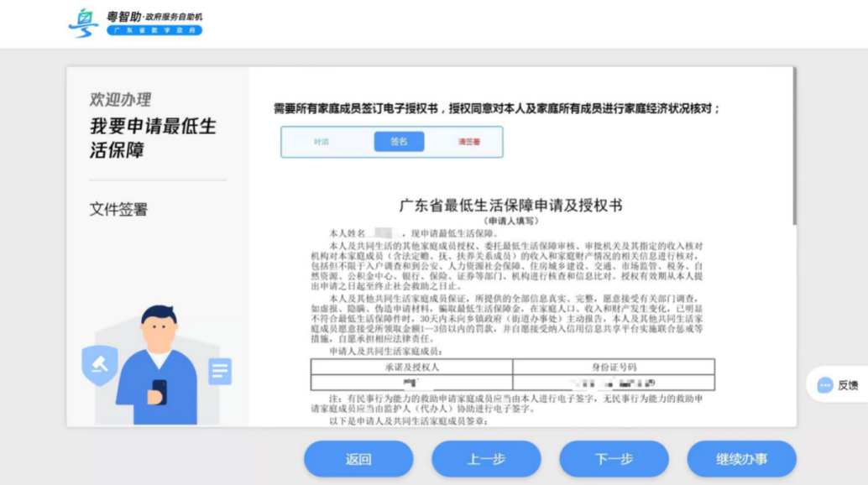Click the 粤智助 logo icon
868x485 pixels.
pyautogui.click(x=83, y=21)
